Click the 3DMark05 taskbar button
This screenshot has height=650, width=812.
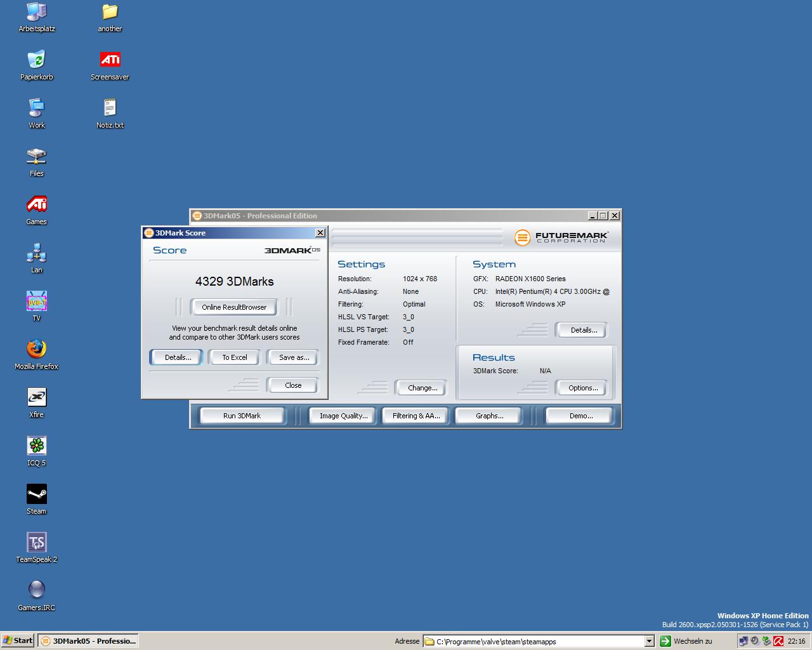coord(88,640)
